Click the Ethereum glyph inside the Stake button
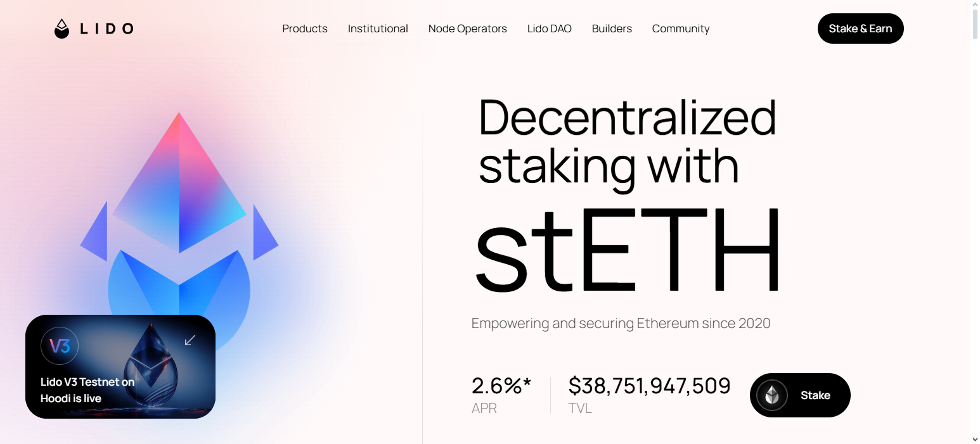Screen dimensions: 980x444 772,395
